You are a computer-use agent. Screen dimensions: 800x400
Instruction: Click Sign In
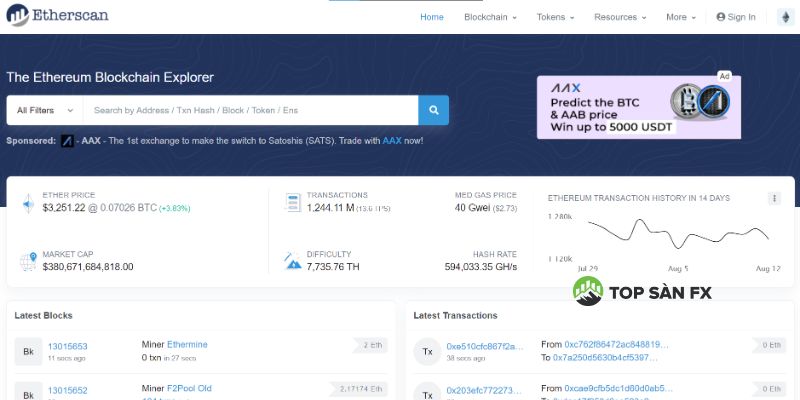736,17
